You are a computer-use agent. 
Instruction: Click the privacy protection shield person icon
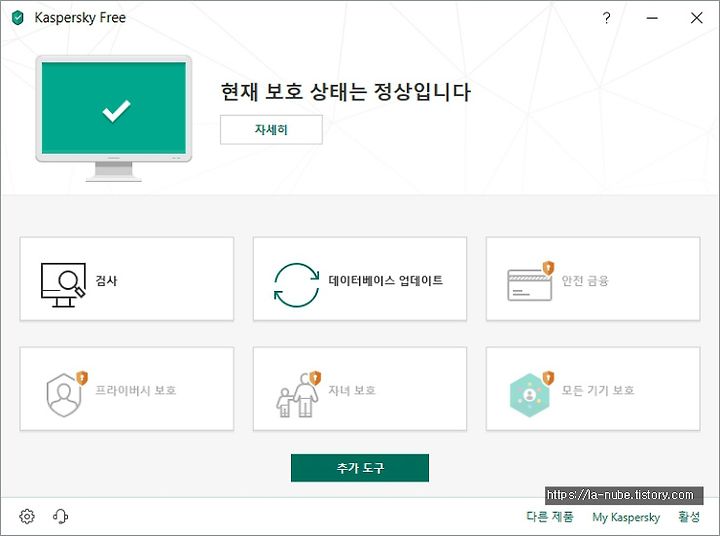point(67,394)
